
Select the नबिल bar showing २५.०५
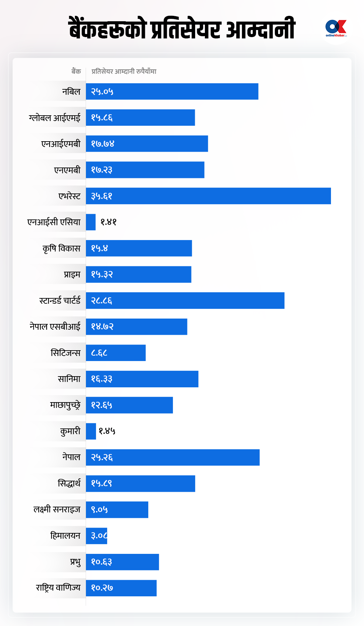tap(172, 91)
